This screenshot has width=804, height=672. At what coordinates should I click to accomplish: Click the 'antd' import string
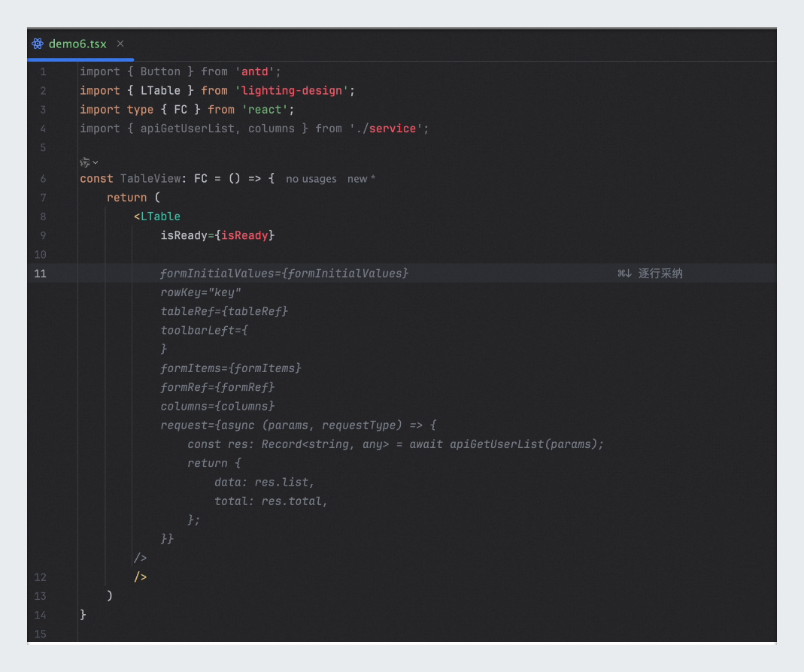254,71
